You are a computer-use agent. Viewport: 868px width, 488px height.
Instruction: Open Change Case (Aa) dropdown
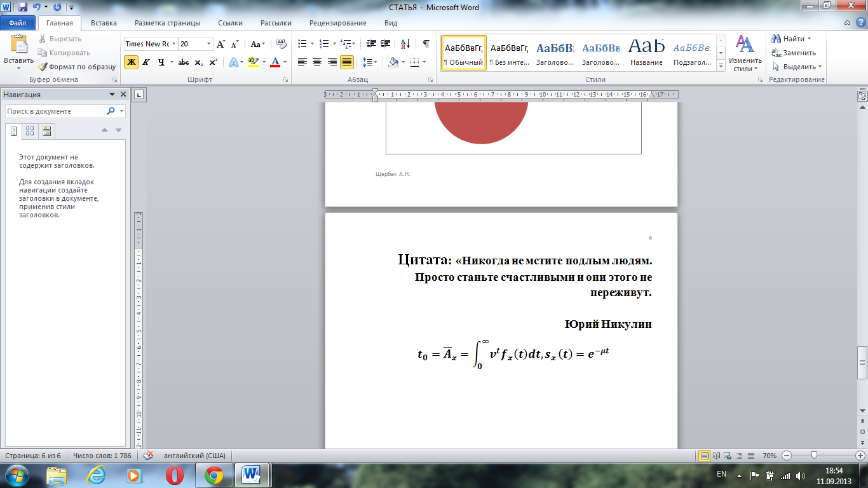[x=257, y=44]
